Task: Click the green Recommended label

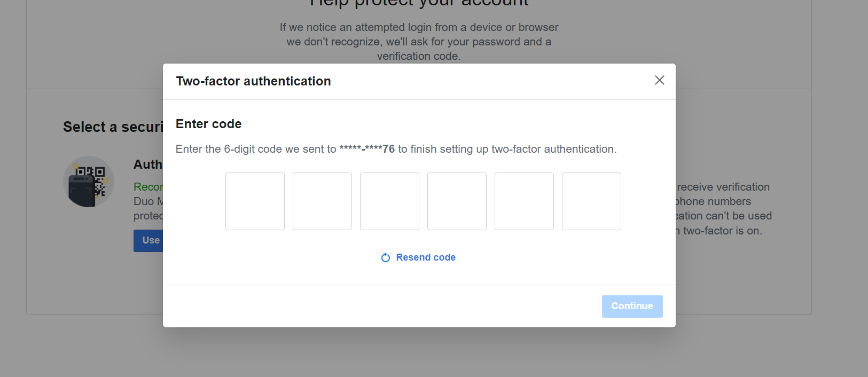Action: (148, 187)
